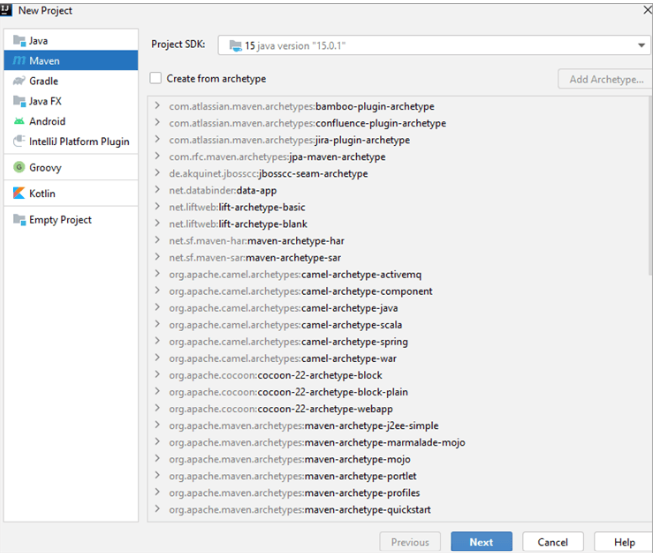This screenshot has height=553, width=654.
Task: Select the Java project type icon
Action: [19, 41]
